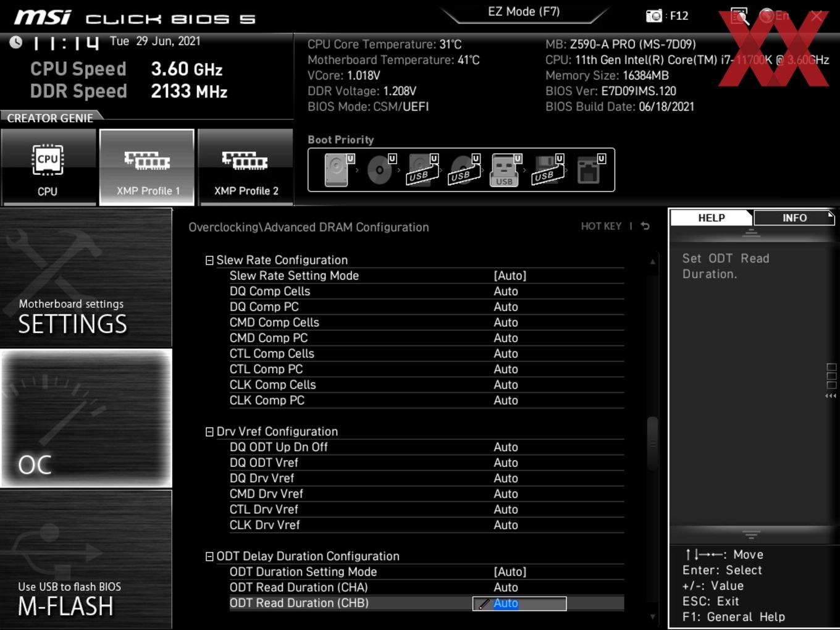Collapse the Drv Vref Configuration section
840x630 pixels.
[x=209, y=432]
